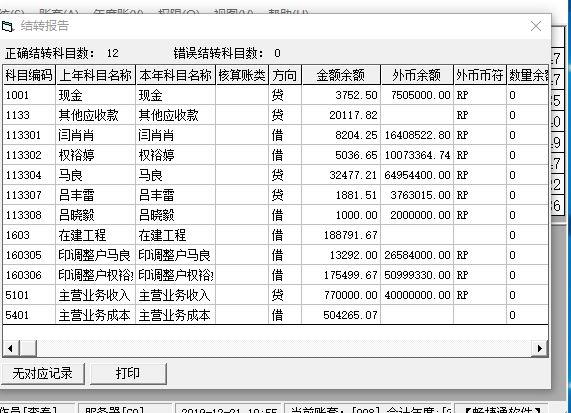Image resolution: width=571 pixels, height=413 pixels.
Task: Click the 结转报告 window title icon
Action: (7, 27)
